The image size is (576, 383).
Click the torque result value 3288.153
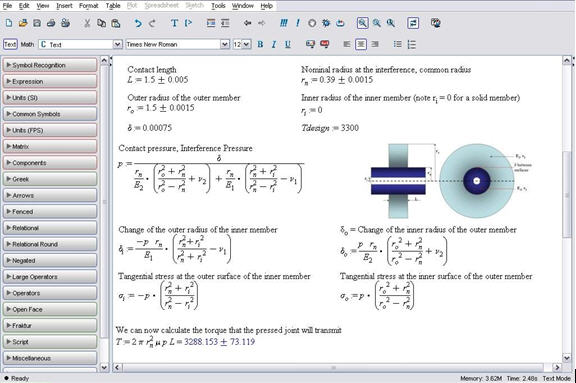coord(201,342)
